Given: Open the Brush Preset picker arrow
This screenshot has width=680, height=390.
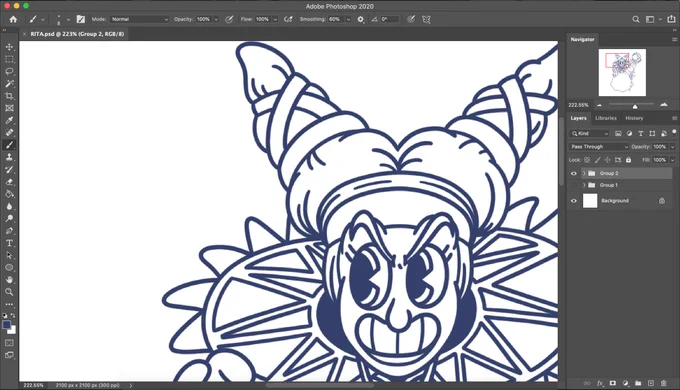Looking at the screenshot, I should 68,19.
